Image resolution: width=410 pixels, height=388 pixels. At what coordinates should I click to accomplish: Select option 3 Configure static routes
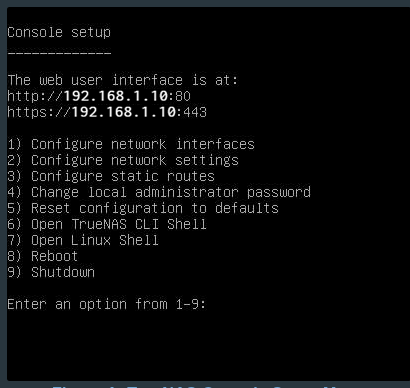click(111, 176)
